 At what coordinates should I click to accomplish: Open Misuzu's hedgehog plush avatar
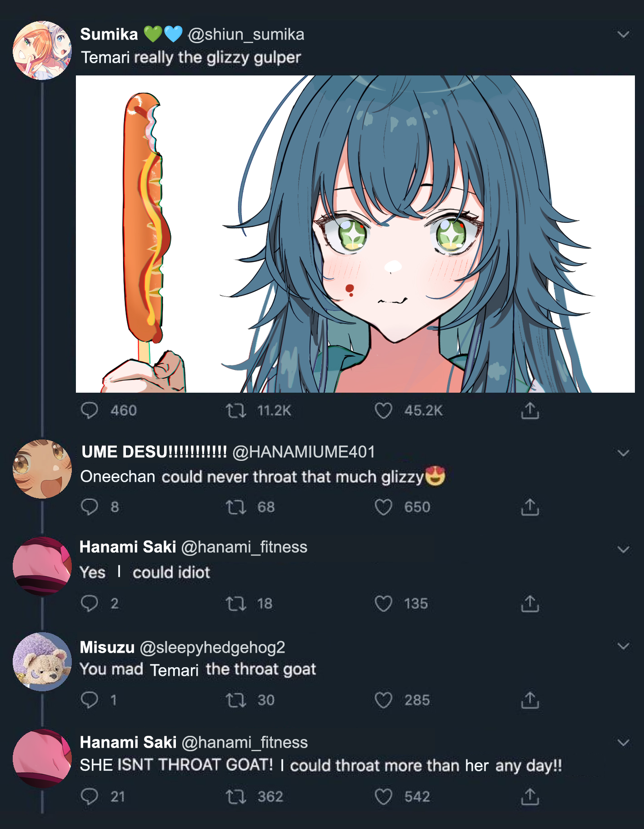42,661
